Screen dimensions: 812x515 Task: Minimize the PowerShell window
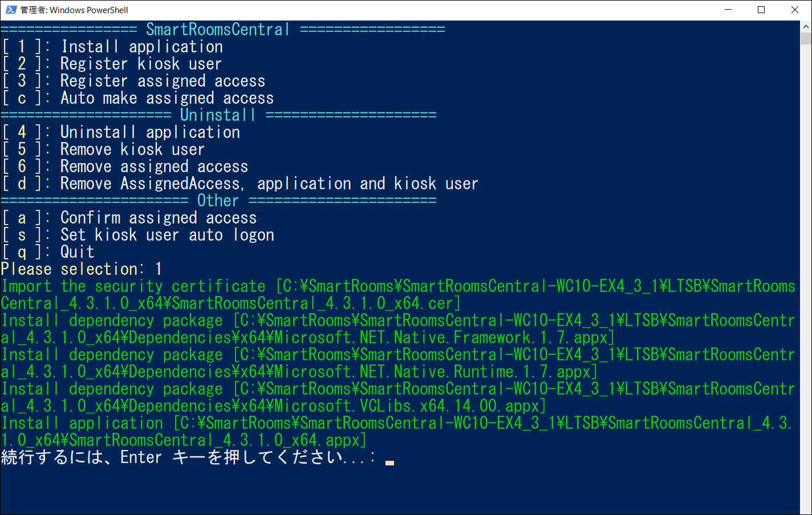pyautogui.click(x=728, y=10)
